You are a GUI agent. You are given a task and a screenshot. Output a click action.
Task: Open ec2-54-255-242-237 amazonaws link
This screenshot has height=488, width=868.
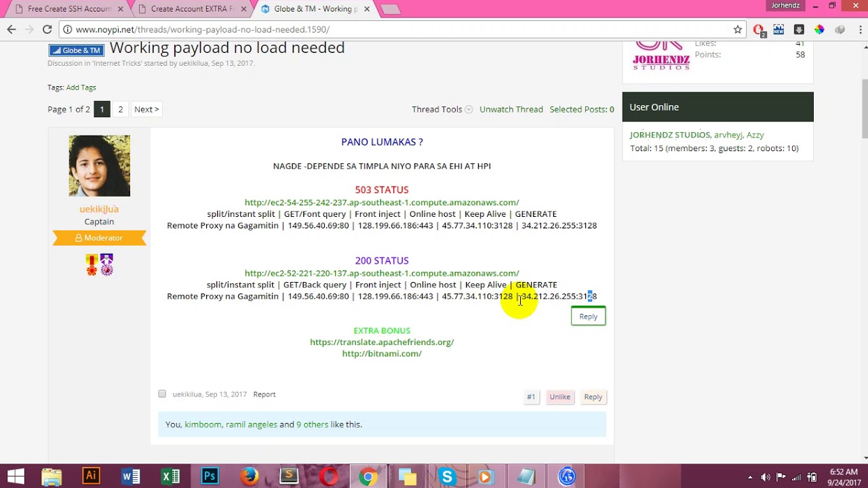(382, 202)
